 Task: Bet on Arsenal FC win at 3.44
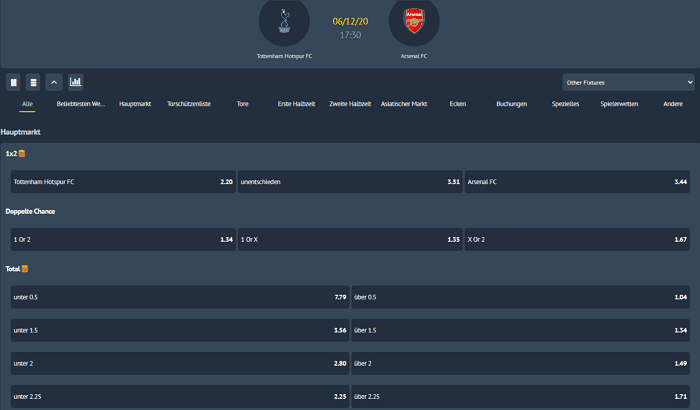[577, 182]
